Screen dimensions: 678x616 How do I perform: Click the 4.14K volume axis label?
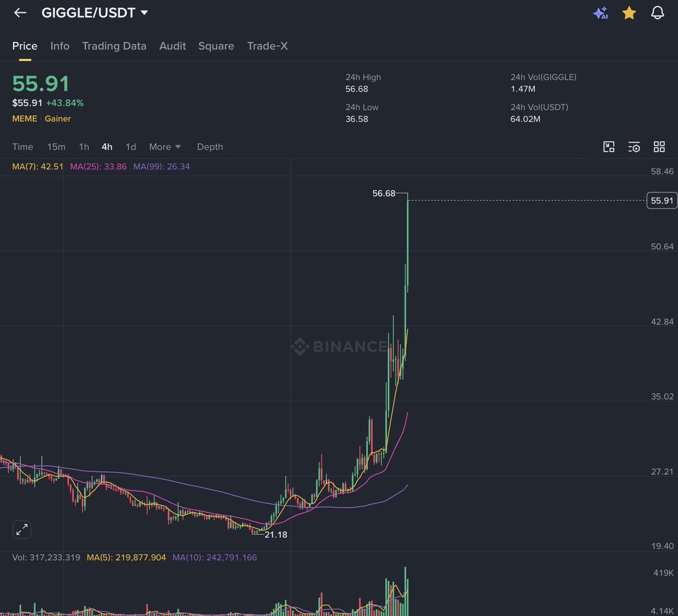click(x=662, y=610)
